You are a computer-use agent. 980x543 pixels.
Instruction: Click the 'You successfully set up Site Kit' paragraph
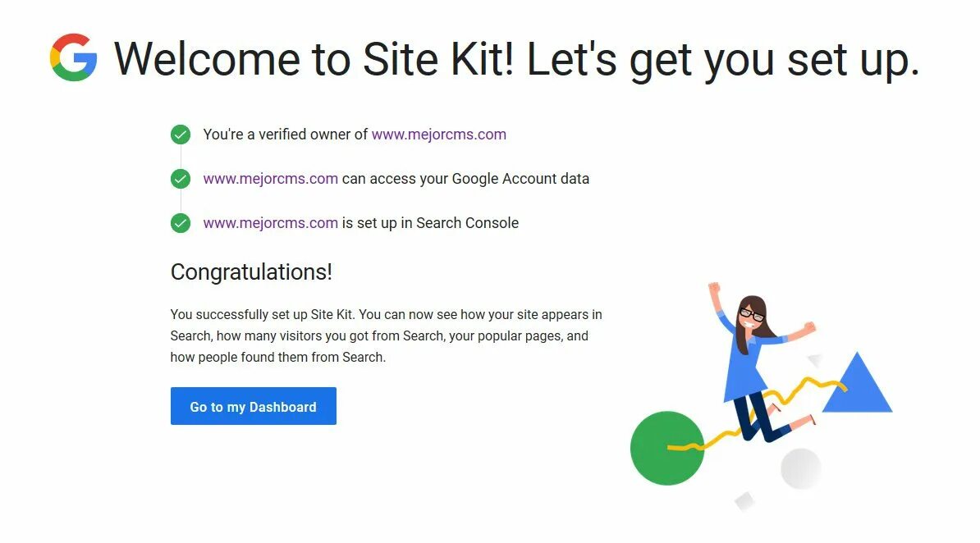(386, 335)
